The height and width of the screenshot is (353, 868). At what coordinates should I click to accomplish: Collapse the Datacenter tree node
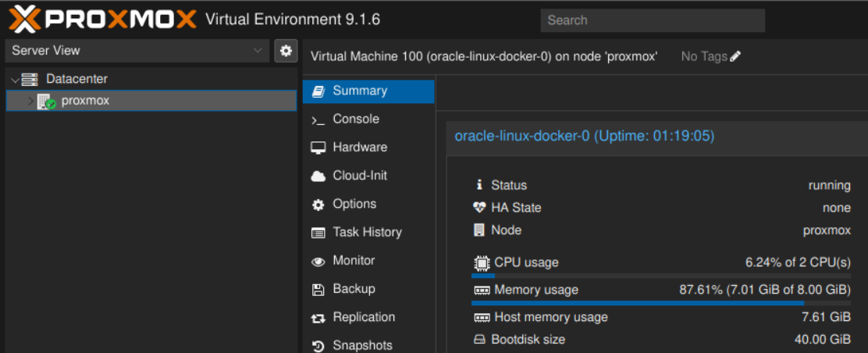pyautogui.click(x=15, y=80)
